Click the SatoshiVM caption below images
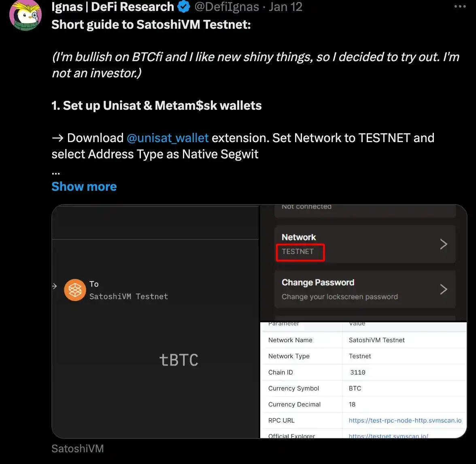Screen dimensions: 476x464 pos(78,449)
